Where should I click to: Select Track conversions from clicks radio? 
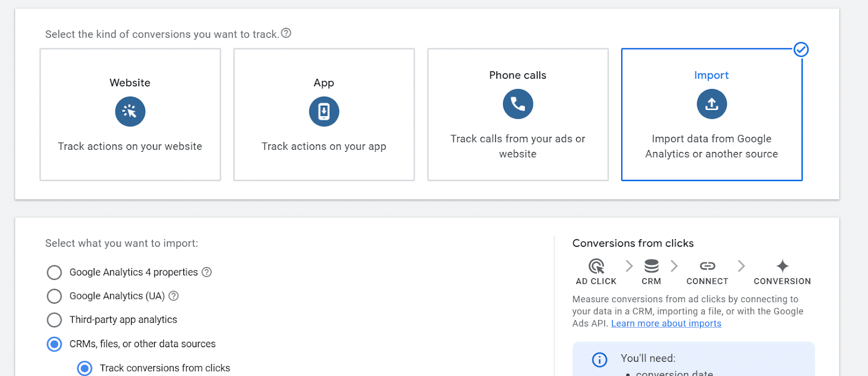(x=85, y=368)
